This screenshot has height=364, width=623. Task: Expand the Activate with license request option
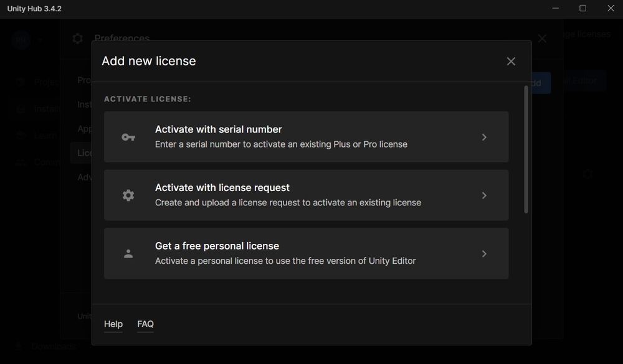pyautogui.click(x=484, y=195)
